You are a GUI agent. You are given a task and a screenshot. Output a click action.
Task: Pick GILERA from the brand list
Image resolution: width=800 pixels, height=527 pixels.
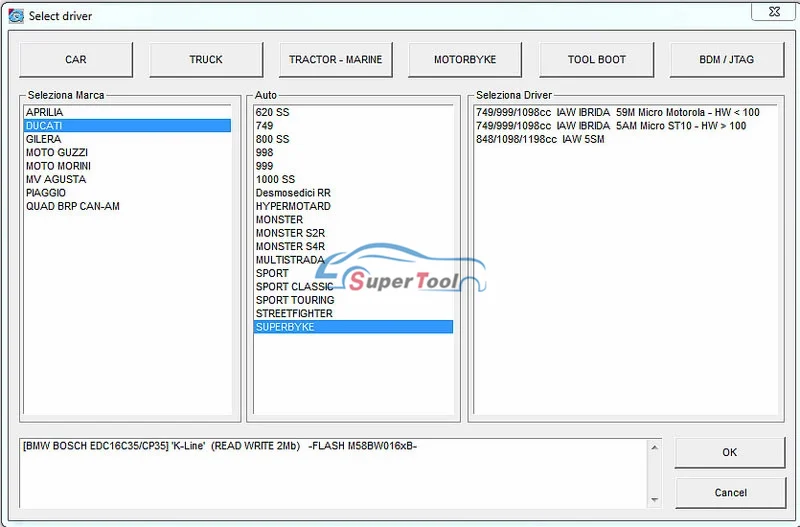pyautogui.click(x=127, y=139)
